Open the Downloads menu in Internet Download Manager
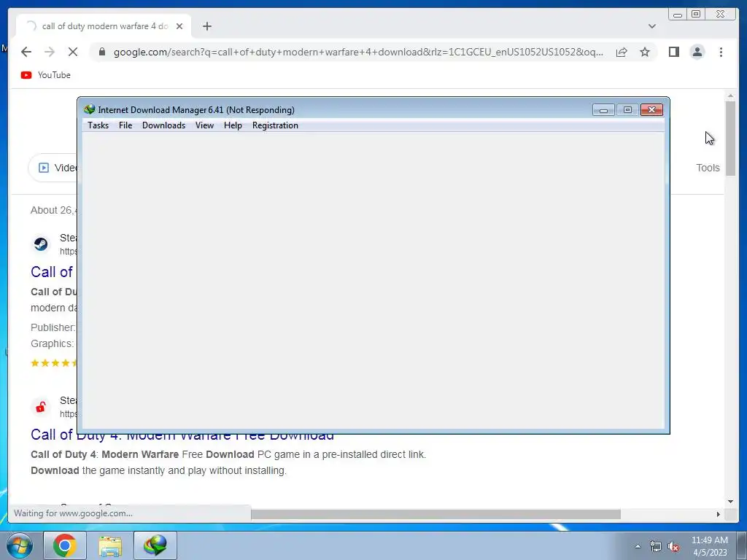Viewport: 747px width, 560px height. (x=163, y=125)
